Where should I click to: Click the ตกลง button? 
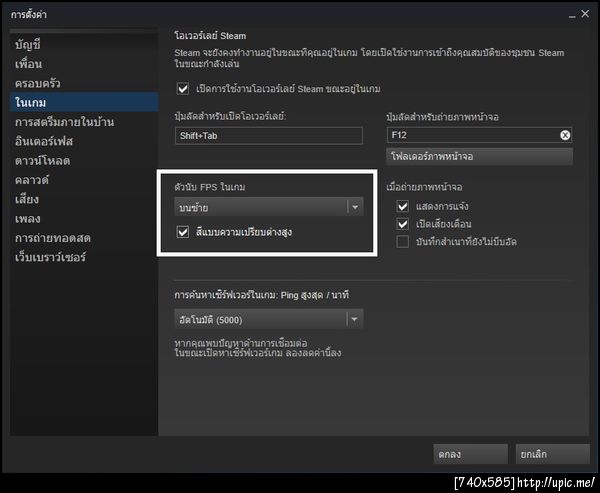pos(470,454)
